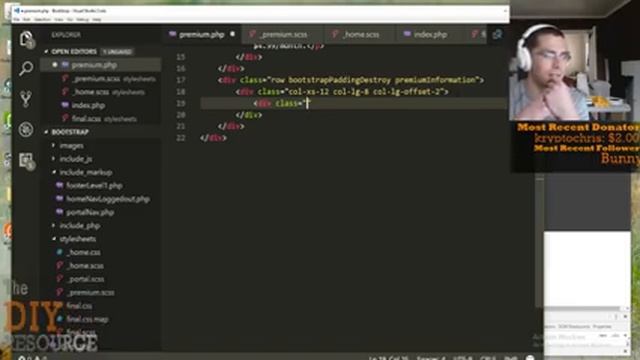Select final.scss in Open Editors list
The height and width of the screenshot is (360, 640).
(100, 119)
